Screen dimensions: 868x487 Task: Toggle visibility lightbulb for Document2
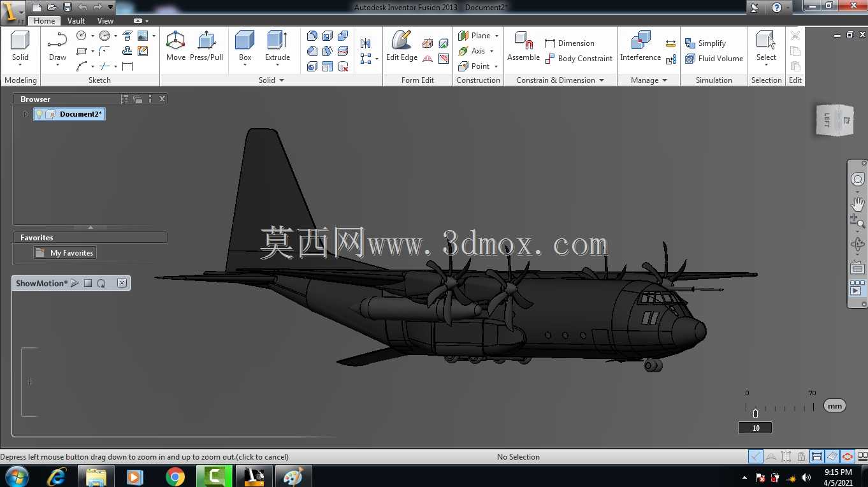point(39,114)
